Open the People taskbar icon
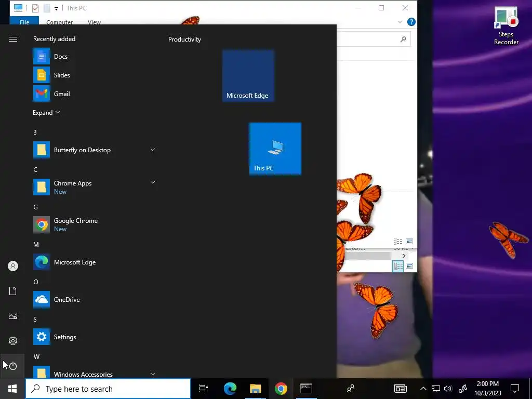Screen dimensions: 532x399 click(x=351, y=389)
